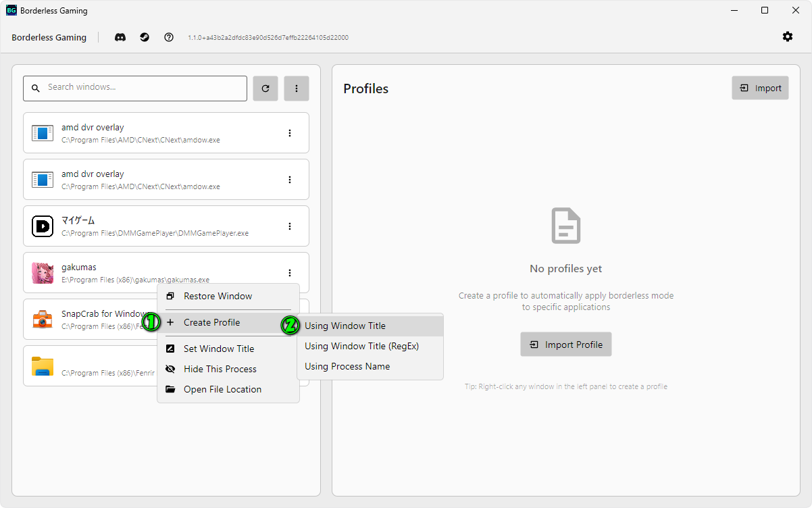Click the Import button in the Profiles header
The image size is (812, 508).
(x=760, y=88)
